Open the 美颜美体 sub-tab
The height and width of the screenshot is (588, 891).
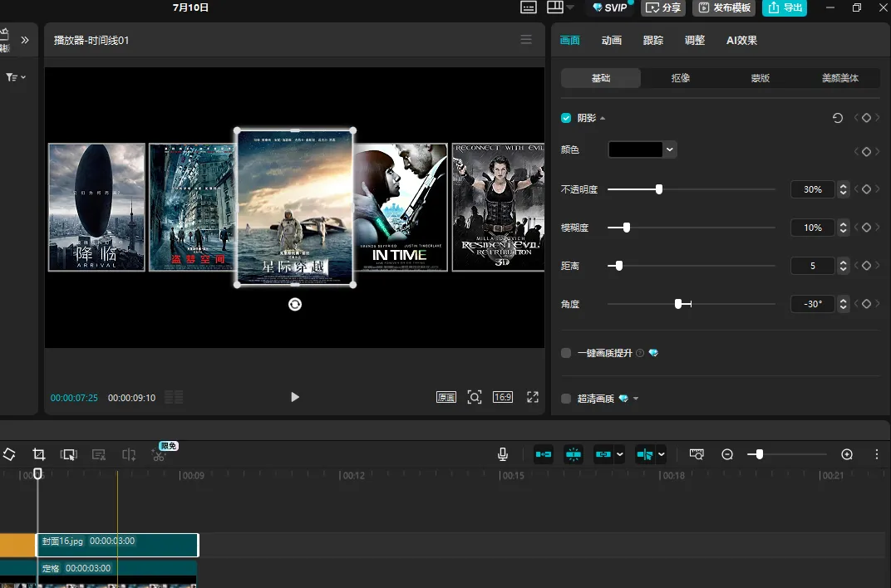click(x=839, y=78)
